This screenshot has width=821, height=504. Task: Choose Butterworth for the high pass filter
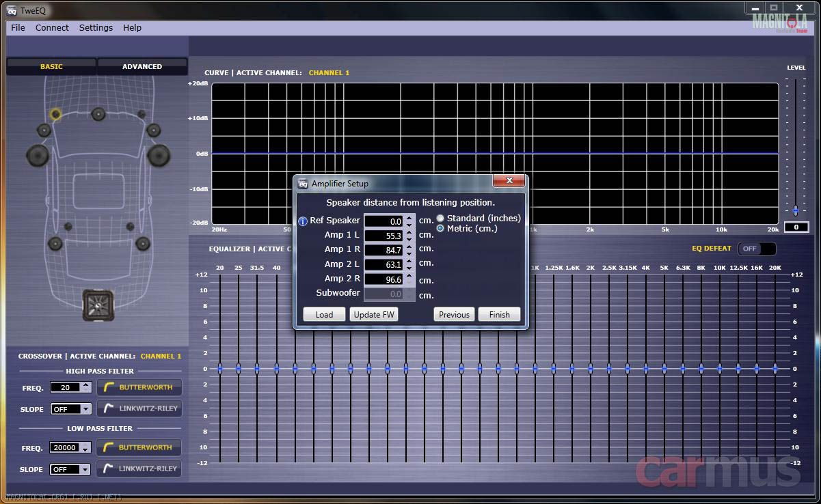click(x=139, y=387)
